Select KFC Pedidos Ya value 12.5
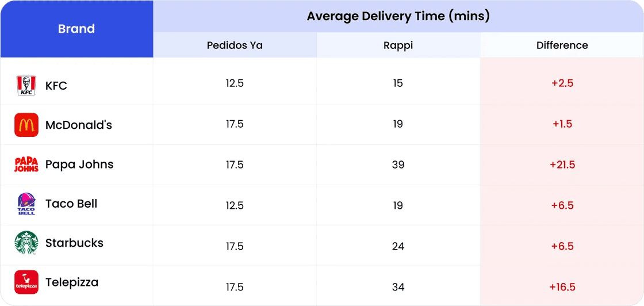644x306 pixels. tap(235, 83)
